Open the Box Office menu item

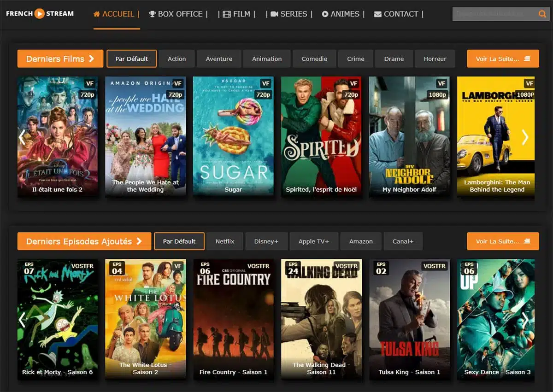pyautogui.click(x=178, y=14)
